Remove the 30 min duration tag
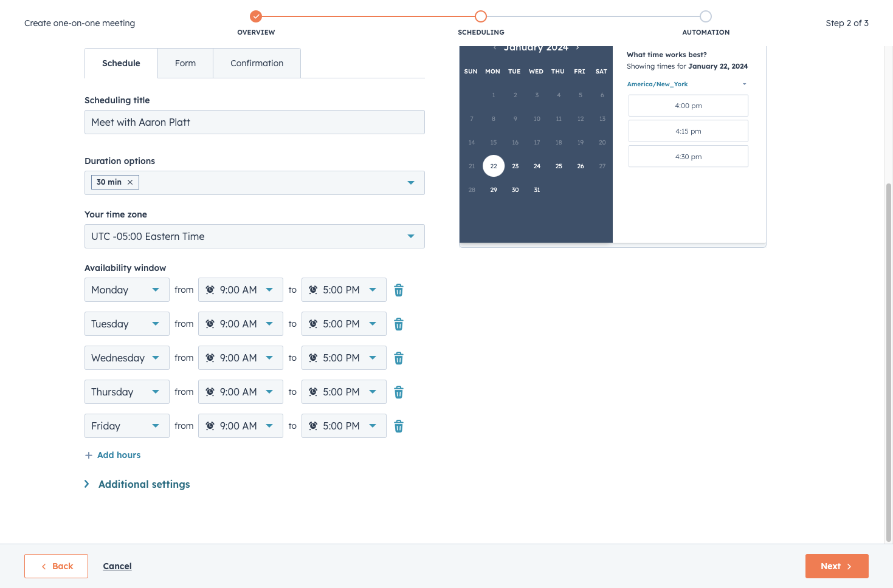This screenshot has width=893, height=588. pyautogui.click(x=130, y=182)
